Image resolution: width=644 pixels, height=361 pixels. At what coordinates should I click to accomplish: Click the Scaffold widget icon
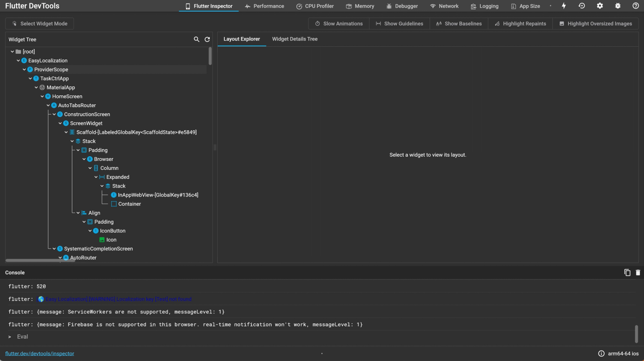click(72, 132)
